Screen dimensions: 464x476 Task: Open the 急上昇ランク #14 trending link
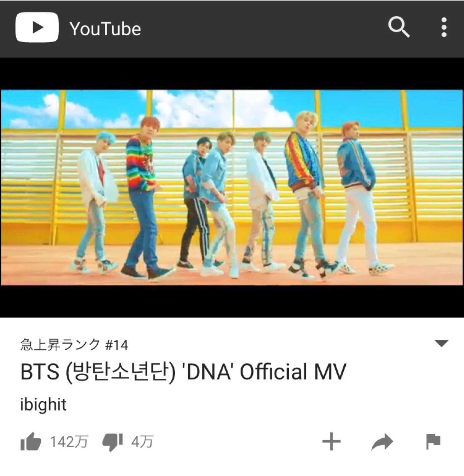coord(74,344)
